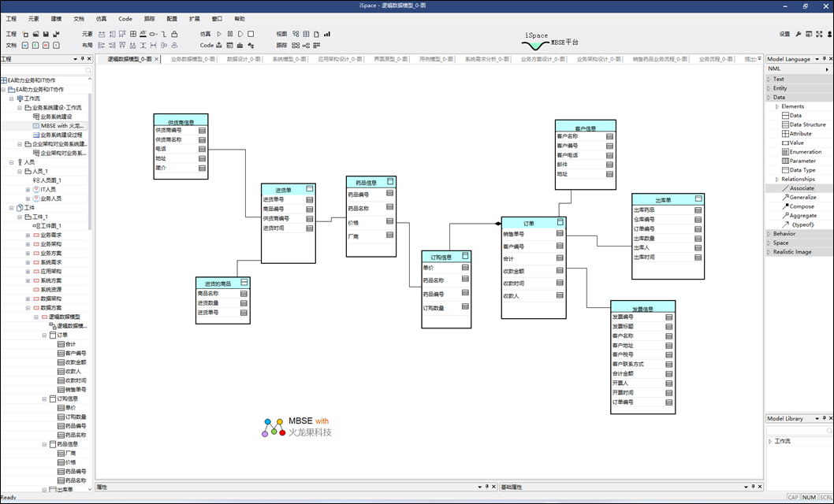Open the 仿真 menu
834x504 pixels.
coord(101,18)
